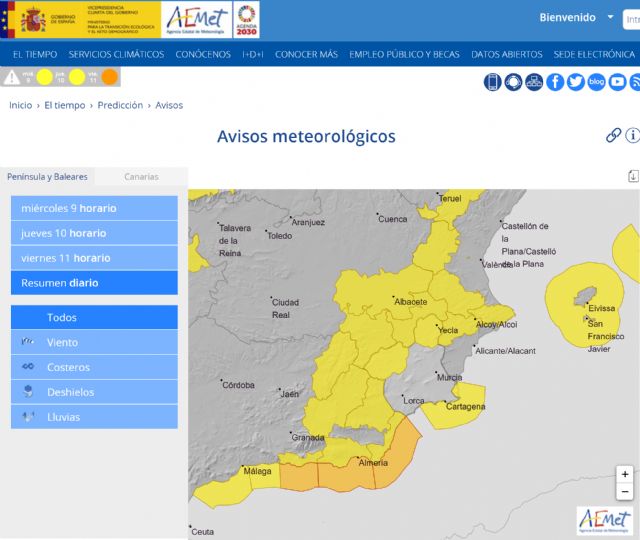Viewport: 640px width, 540px height.
Task: Go to Inicio breadcrumb link
Action: [x=20, y=105]
